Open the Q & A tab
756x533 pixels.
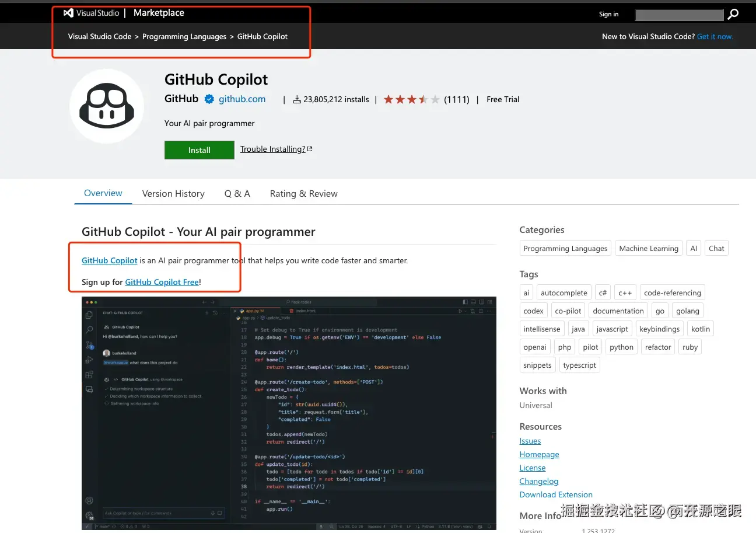[x=237, y=194]
